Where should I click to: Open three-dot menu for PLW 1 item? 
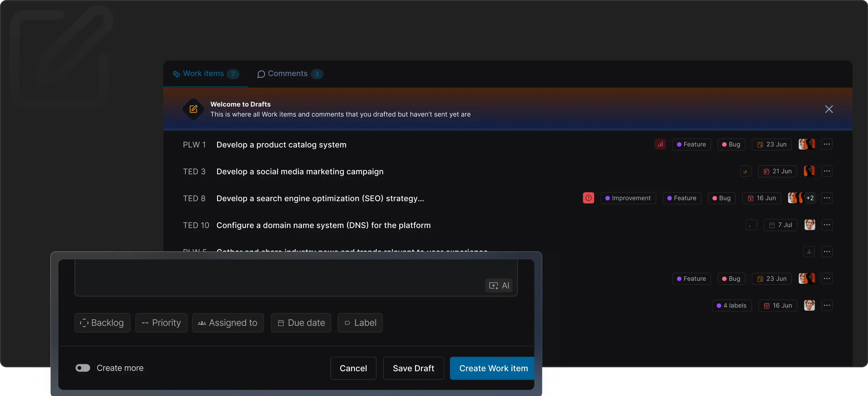click(826, 144)
